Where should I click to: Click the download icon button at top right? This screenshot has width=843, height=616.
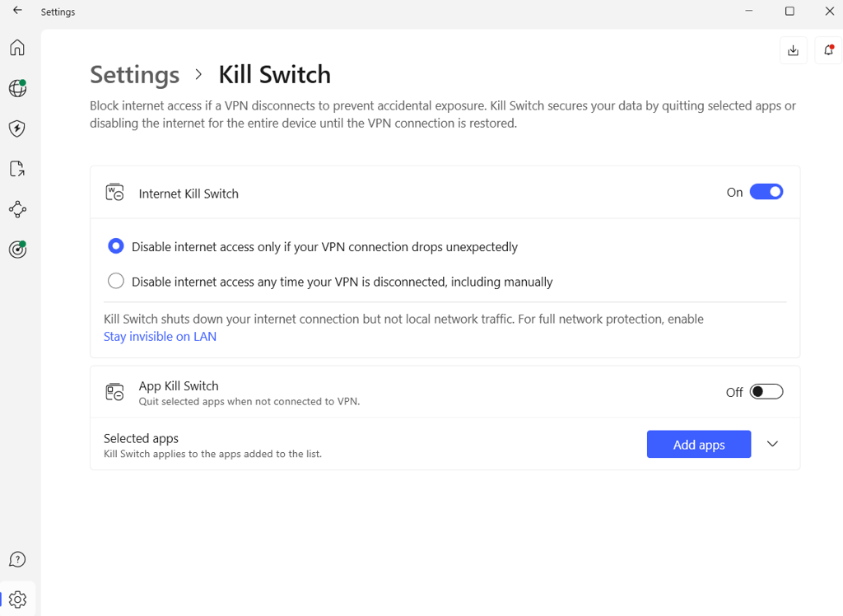coord(793,50)
